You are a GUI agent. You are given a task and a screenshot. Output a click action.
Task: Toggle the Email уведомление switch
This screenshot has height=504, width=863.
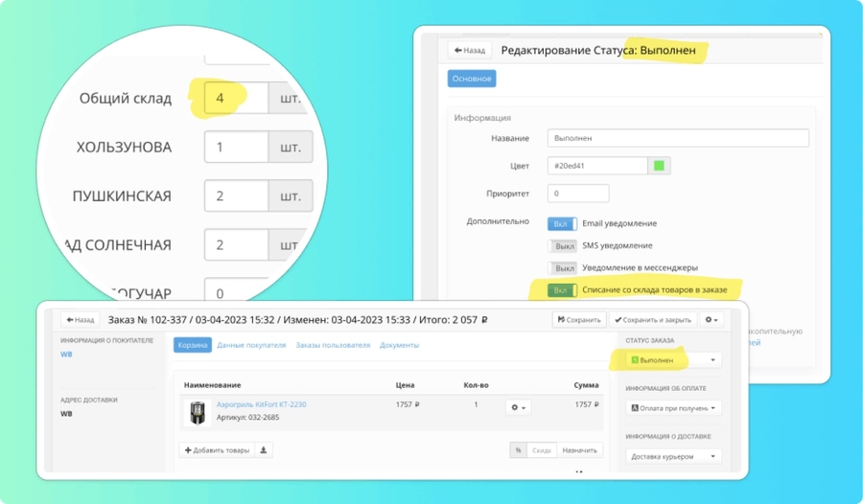[x=562, y=223]
